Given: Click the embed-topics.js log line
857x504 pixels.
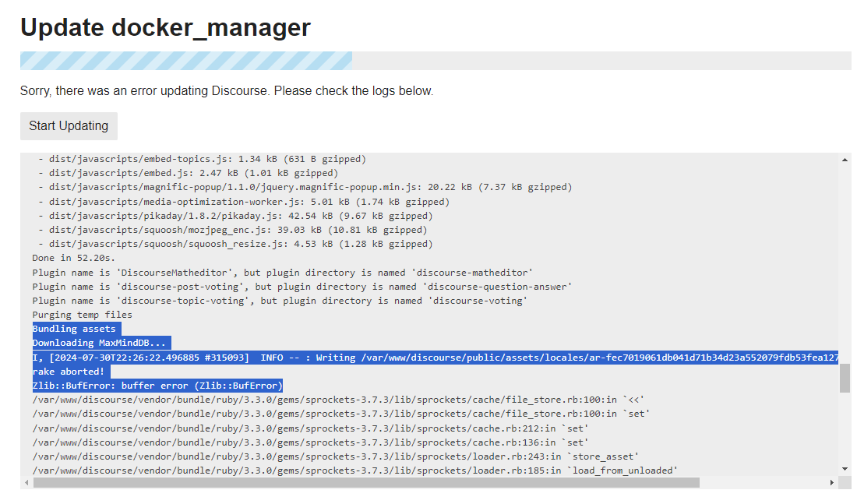Looking at the screenshot, I should tap(202, 159).
